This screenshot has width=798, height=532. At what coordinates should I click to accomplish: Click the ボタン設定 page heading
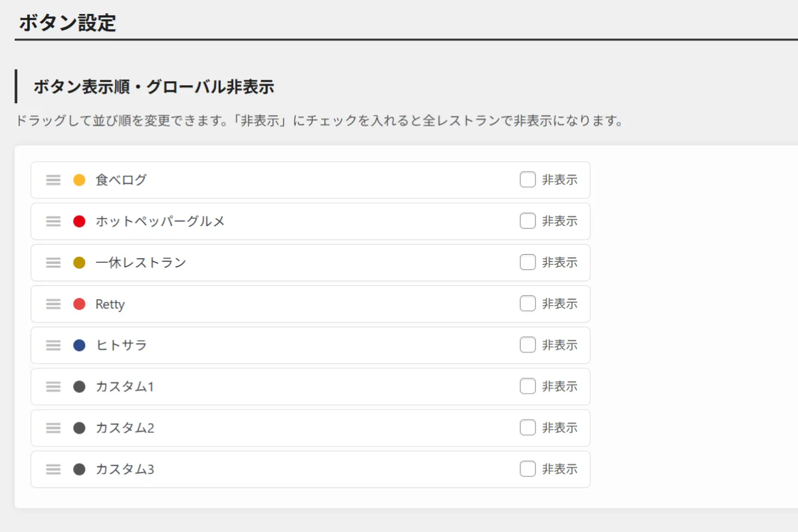click(67, 23)
